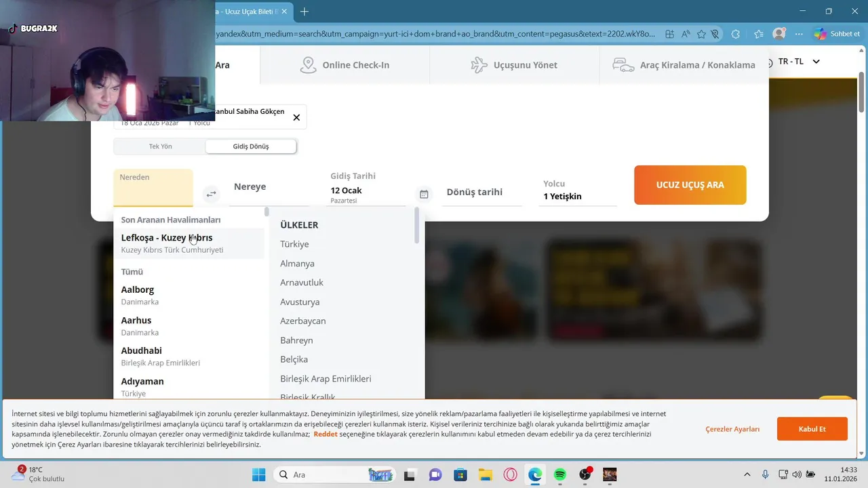
Task: Choose Azerbaycan in the ÜLKELER list
Action: click(303, 321)
